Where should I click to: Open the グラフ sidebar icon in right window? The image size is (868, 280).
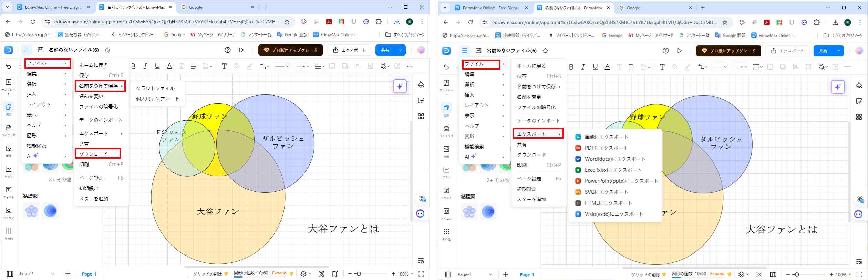[446, 172]
